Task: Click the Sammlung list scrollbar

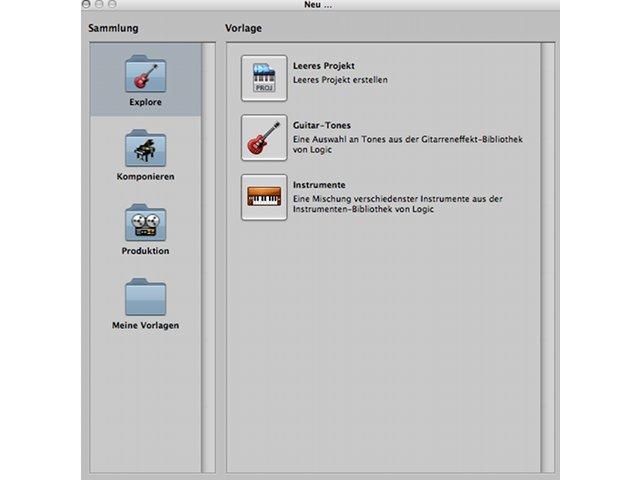Action: coord(209,258)
